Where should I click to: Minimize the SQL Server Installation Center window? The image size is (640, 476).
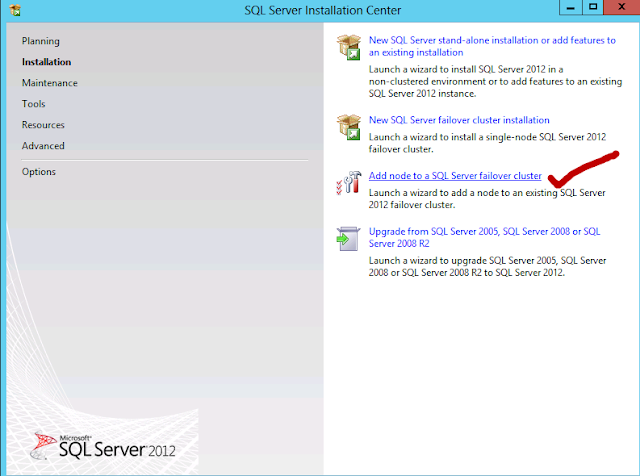point(571,7)
